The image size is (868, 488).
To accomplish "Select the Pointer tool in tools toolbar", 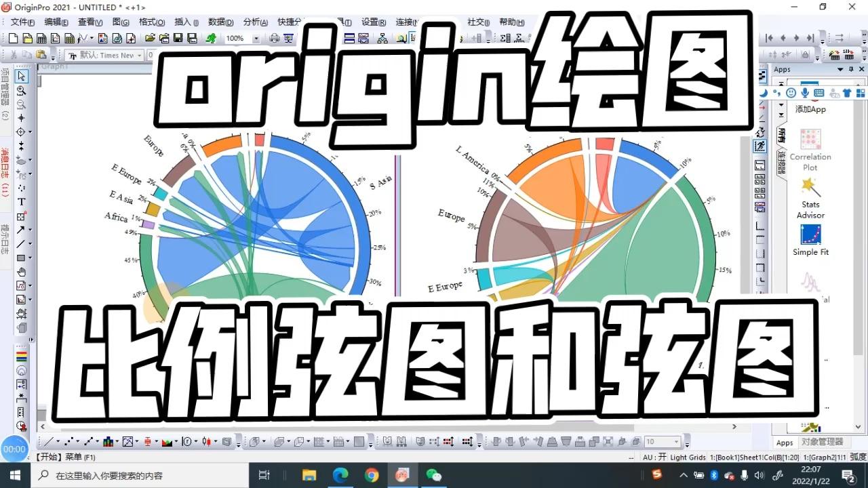I will [x=21, y=76].
